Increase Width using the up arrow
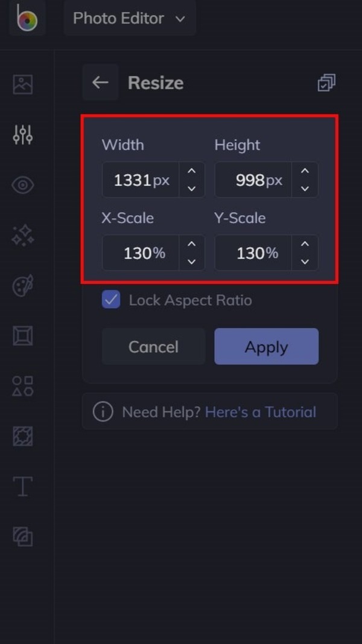The image size is (362, 644). pyautogui.click(x=192, y=172)
